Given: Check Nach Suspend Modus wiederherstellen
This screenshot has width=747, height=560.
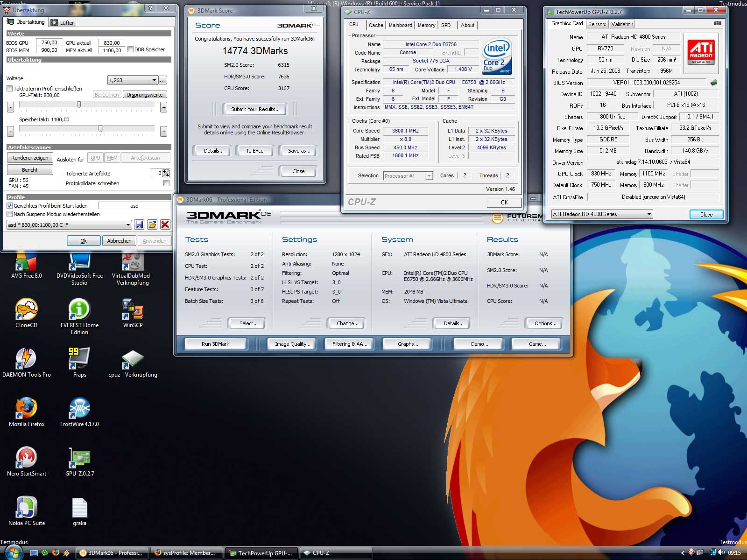Looking at the screenshot, I should click(x=9, y=214).
